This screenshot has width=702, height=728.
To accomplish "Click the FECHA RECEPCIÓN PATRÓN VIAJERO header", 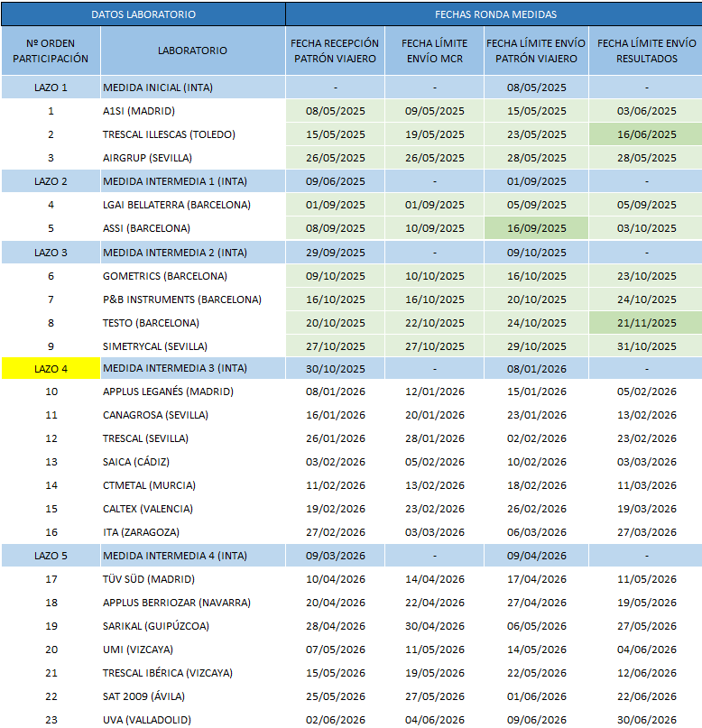I will 336,51.
